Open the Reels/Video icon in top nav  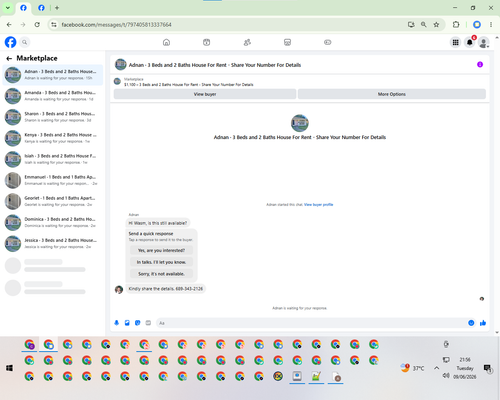pos(207,42)
